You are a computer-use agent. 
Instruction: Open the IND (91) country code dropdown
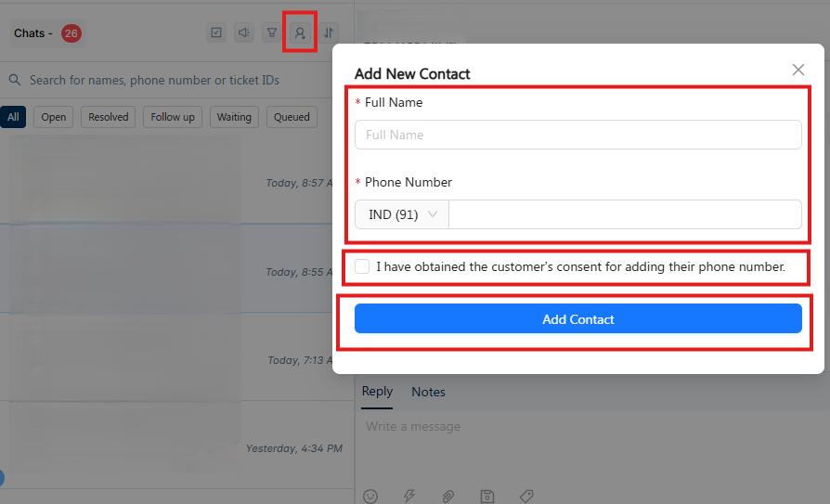402,214
